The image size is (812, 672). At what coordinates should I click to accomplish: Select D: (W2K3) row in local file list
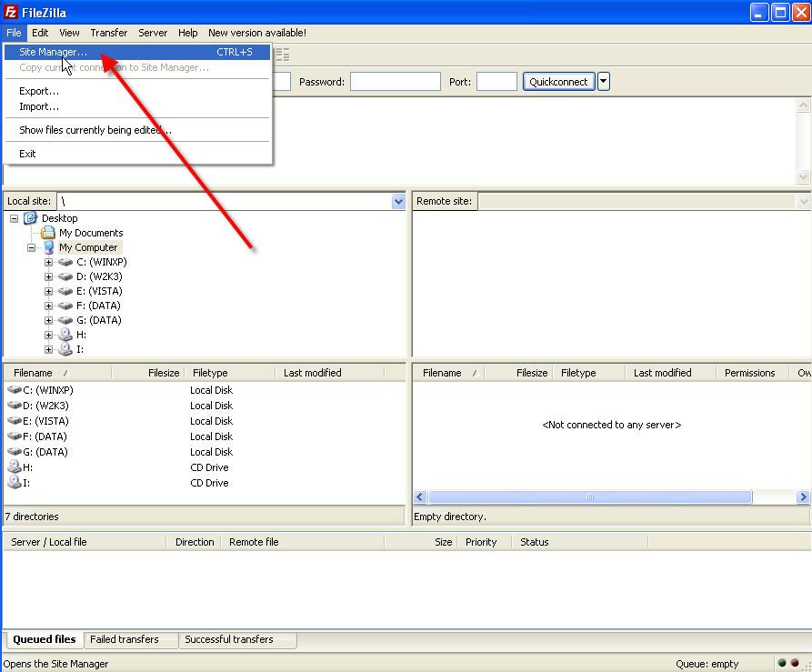(x=205, y=406)
